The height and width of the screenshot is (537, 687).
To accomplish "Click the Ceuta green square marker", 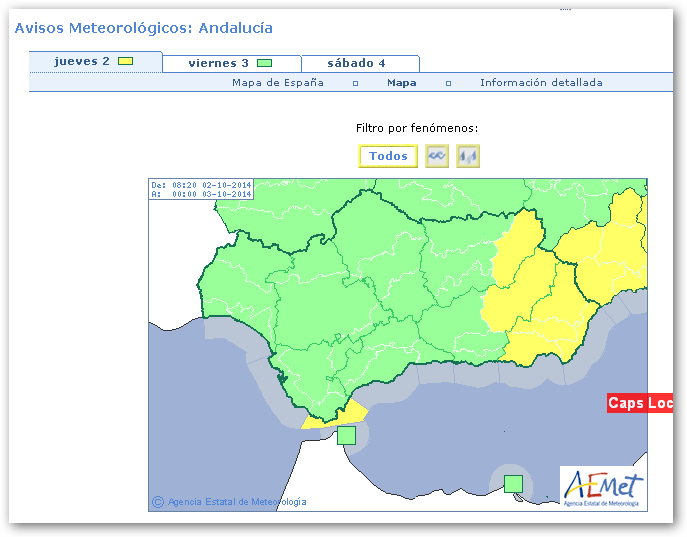I will pyautogui.click(x=346, y=435).
